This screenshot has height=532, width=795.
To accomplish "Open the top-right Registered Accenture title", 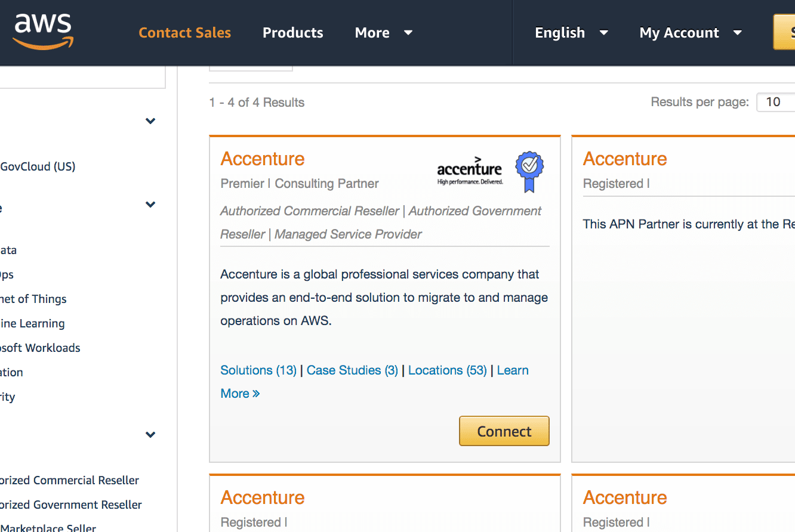I will click(x=625, y=159).
